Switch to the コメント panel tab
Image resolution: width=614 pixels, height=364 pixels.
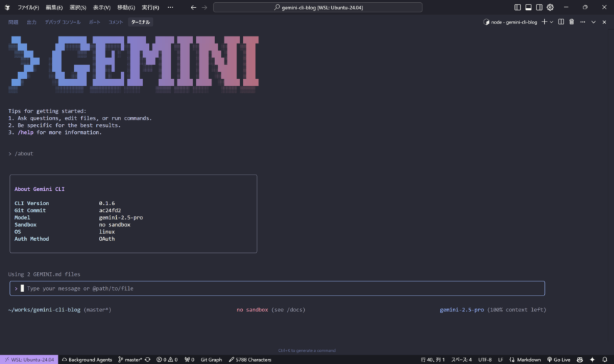(115, 22)
